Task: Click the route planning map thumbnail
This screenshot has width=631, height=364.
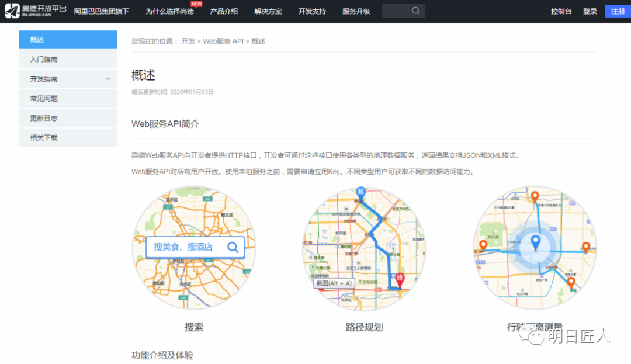Action: (364, 248)
